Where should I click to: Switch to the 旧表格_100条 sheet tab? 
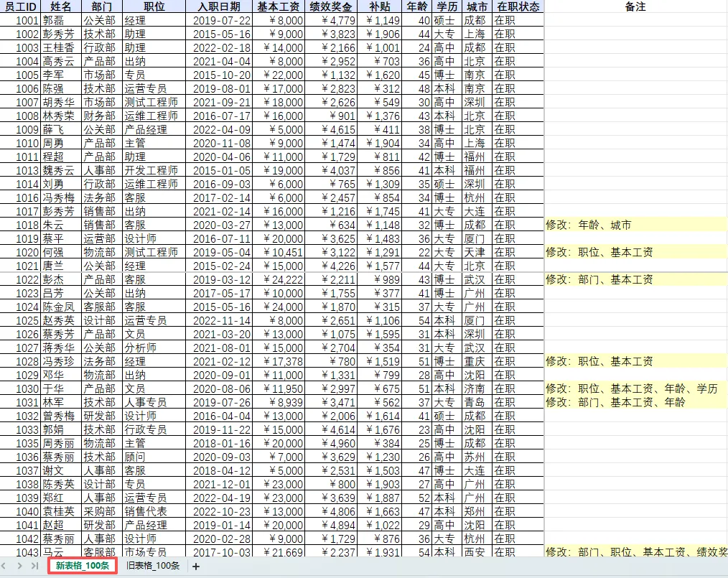(153, 566)
